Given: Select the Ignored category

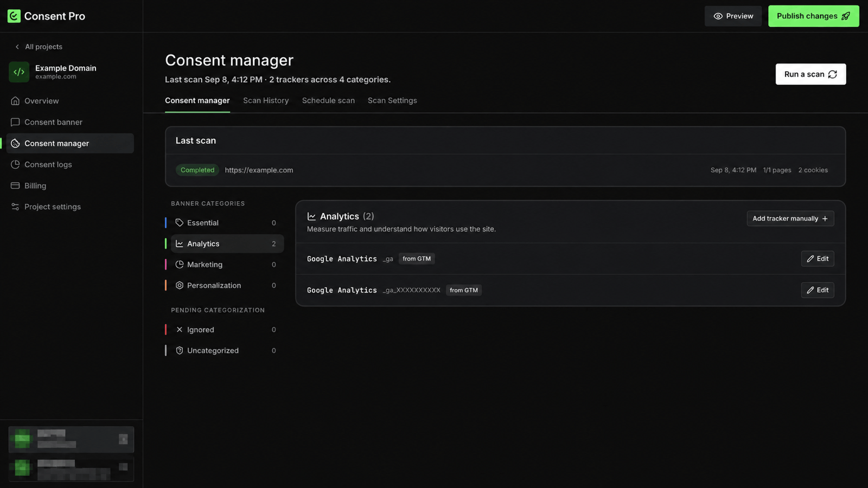Looking at the screenshot, I should pos(227,330).
